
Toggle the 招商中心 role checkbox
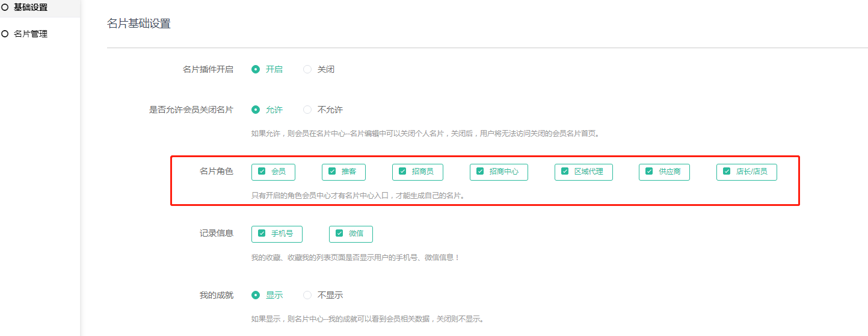click(480, 171)
